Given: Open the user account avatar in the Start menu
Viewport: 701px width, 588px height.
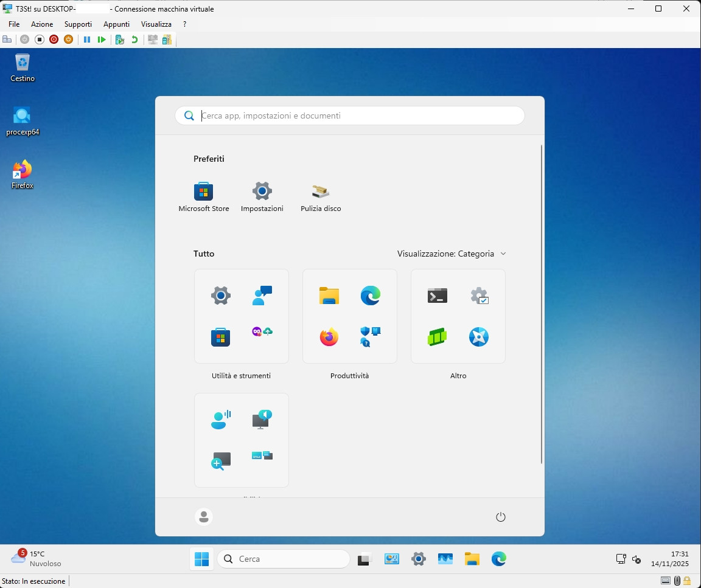Looking at the screenshot, I should click(x=204, y=517).
